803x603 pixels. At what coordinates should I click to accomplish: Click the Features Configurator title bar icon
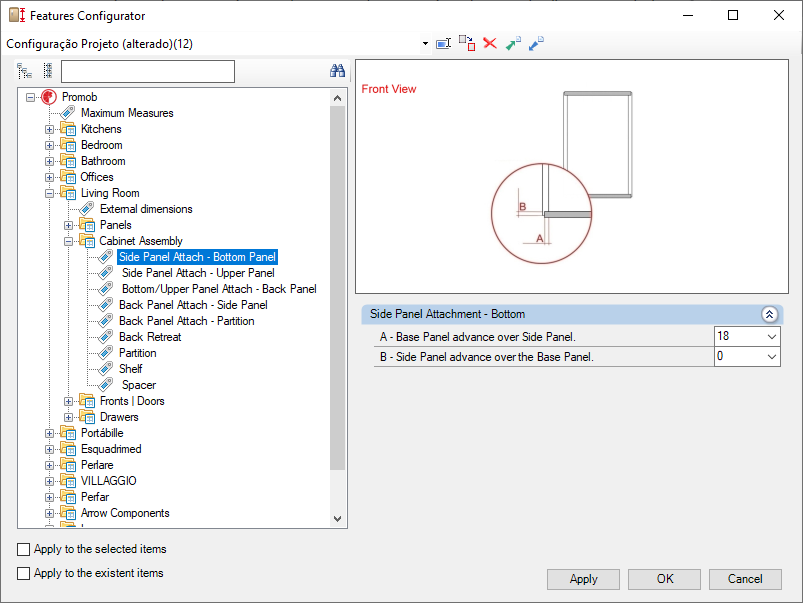[17, 15]
